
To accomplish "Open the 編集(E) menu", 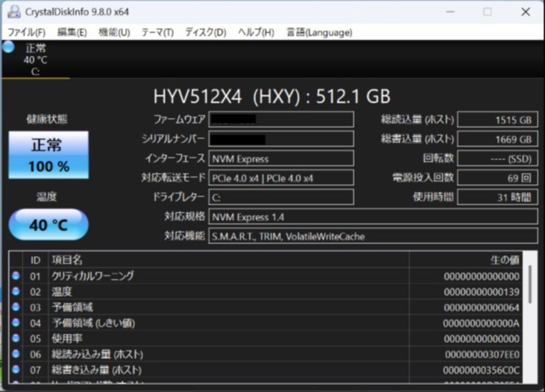I will pyautogui.click(x=71, y=32).
